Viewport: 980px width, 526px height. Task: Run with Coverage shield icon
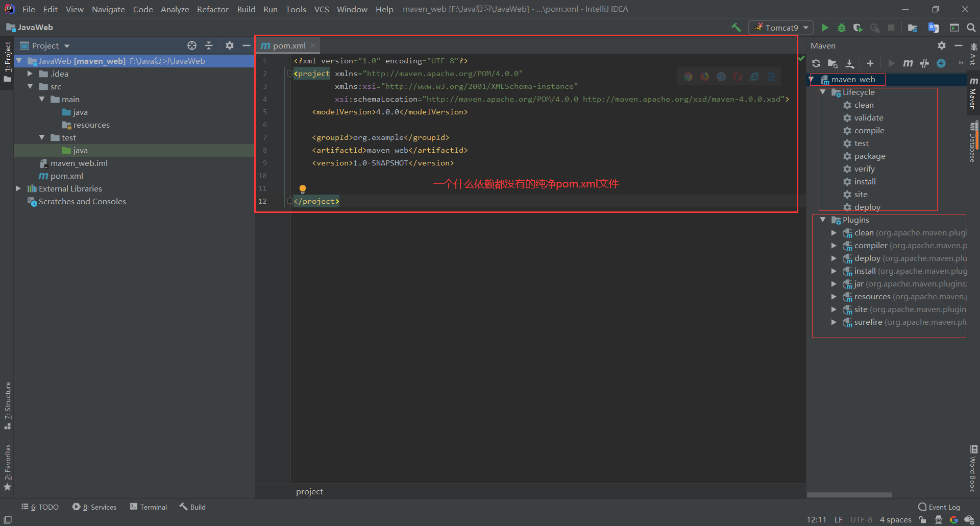pyautogui.click(x=858, y=28)
